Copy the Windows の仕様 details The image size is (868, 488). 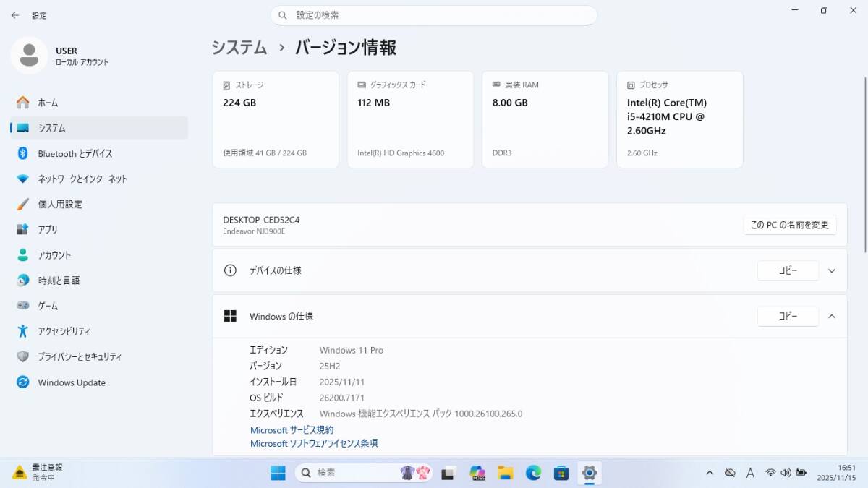788,316
